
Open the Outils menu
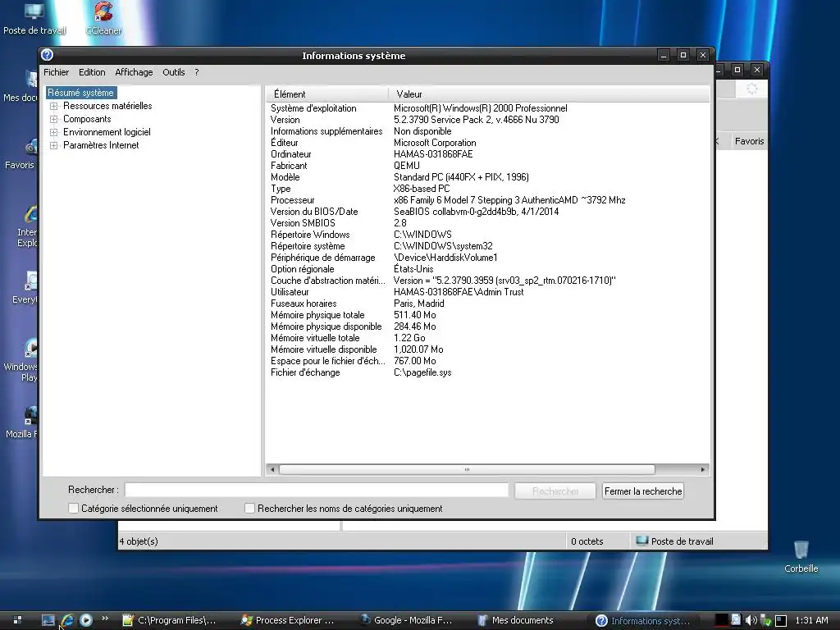click(174, 72)
